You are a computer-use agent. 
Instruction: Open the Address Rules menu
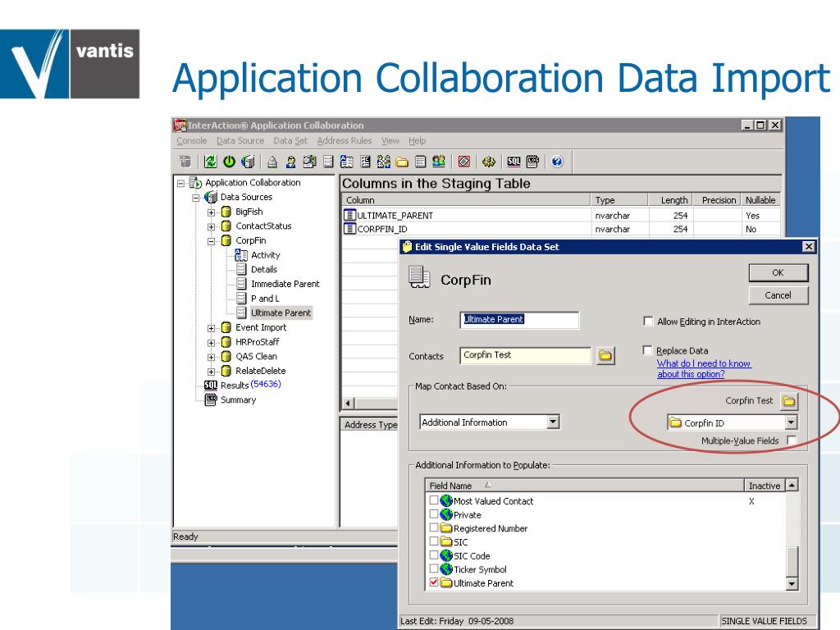(345, 140)
